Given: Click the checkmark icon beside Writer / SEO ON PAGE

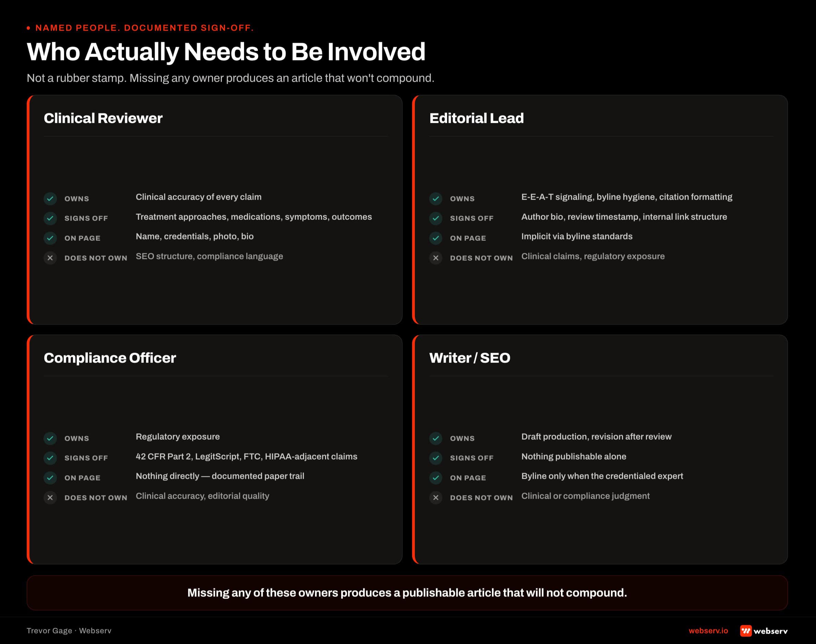Looking at the screenshot, I should pyautogui.click(x=436, y=478).
